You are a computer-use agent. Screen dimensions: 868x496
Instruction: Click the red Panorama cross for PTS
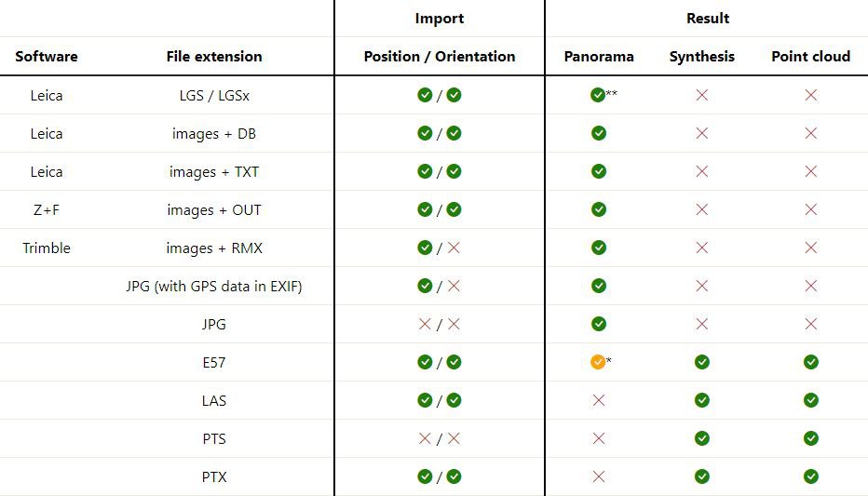click(x=599, y=438)
